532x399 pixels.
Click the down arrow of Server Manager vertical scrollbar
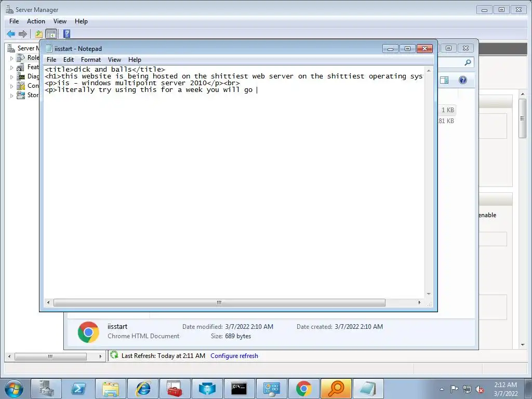point(523,345)
